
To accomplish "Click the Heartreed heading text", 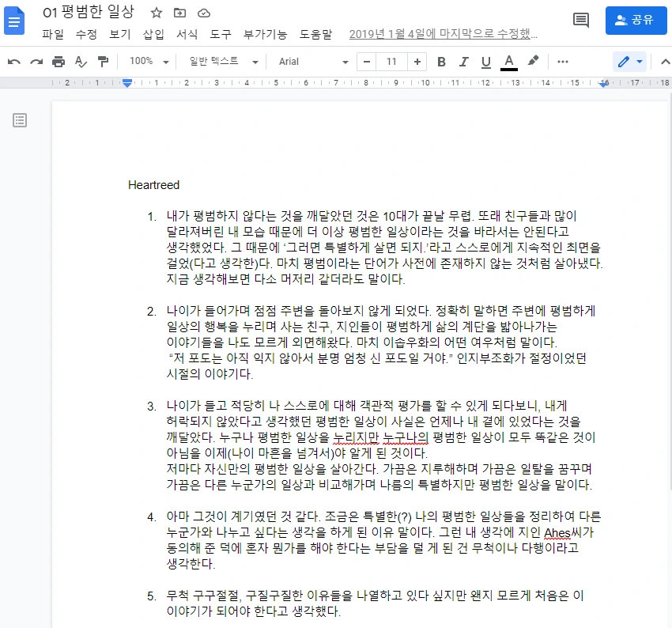I will point(153,185).
